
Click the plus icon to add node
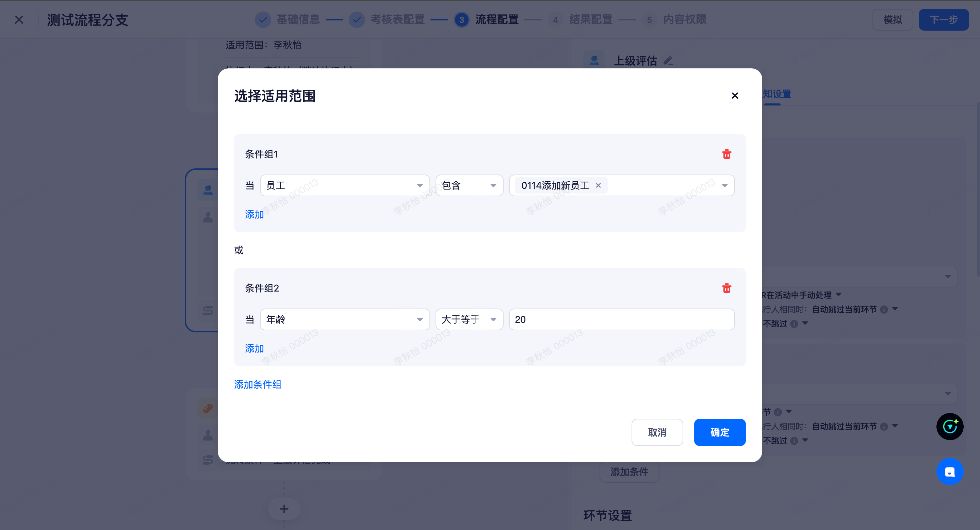coord(284,509)
